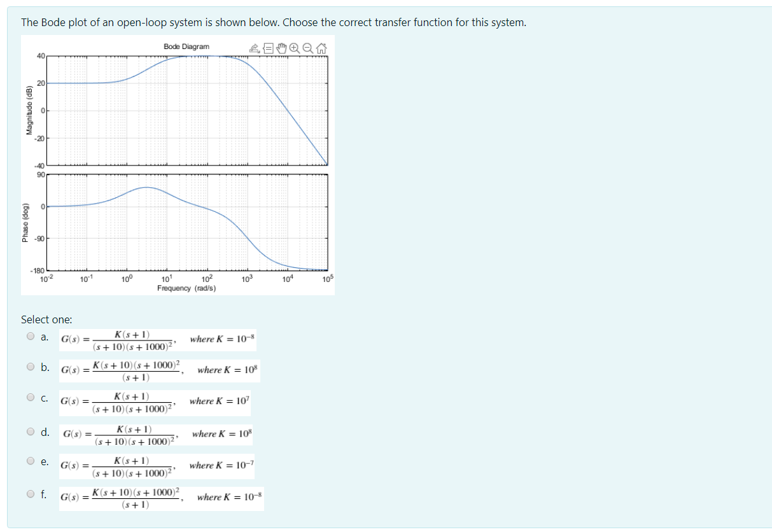
Task: Select radio option b with K = 10^8
Action: point(29,367)
